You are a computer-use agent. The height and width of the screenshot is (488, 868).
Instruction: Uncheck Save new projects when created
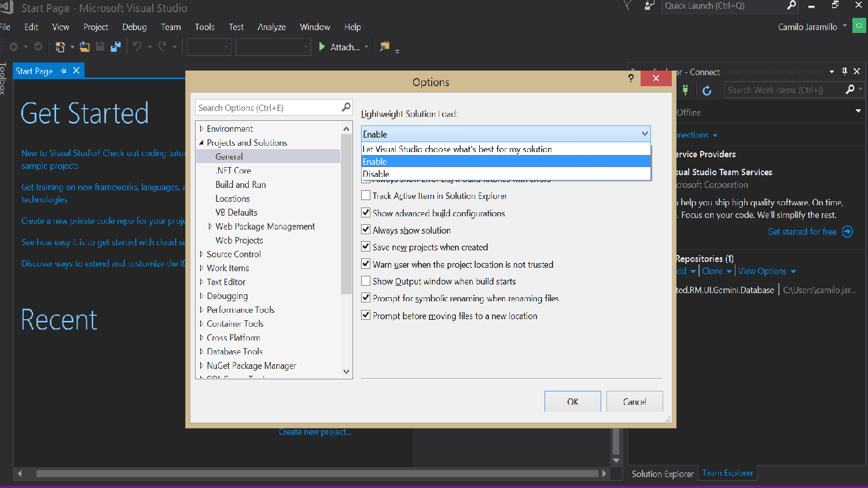[x=366, y=246]
